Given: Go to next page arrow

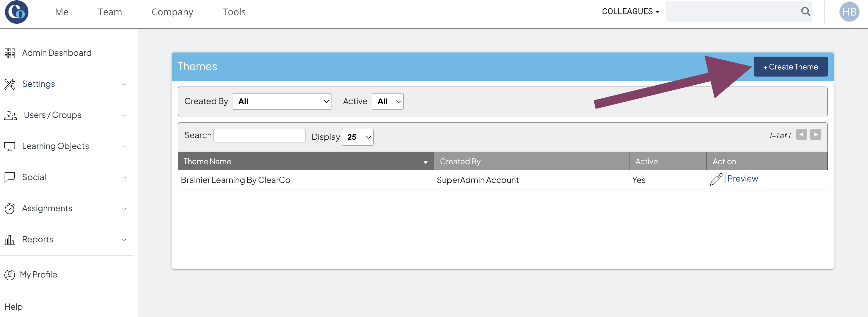Looking at the screenshot, I should [816, 134].
